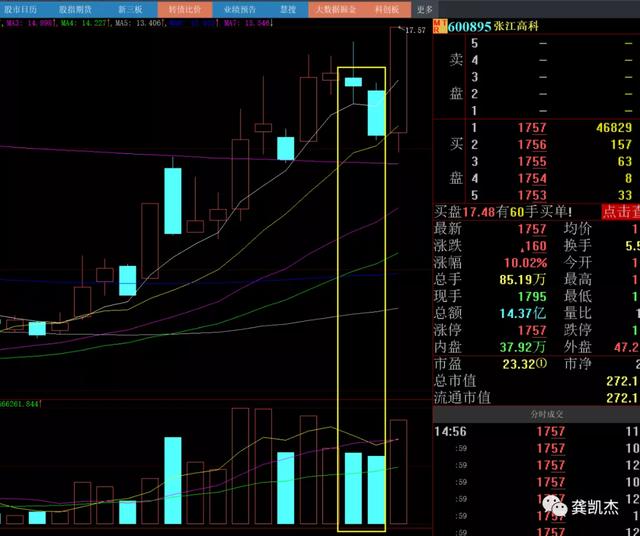This screenshot has width=640, height=536.
Task: Click the latest volume bar on the far right
Action: click(x=398, y=472)
